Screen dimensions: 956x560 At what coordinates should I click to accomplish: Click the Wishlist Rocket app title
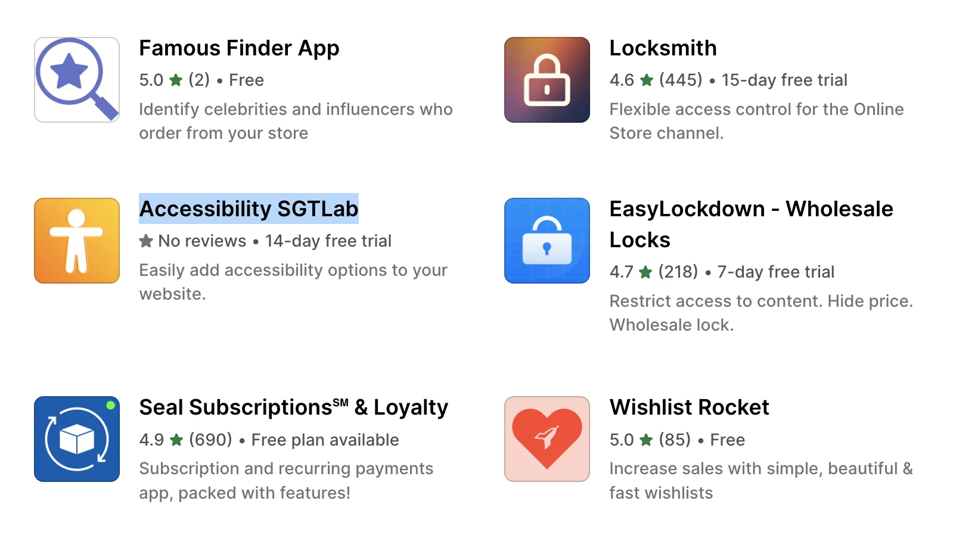coord(689,407)
